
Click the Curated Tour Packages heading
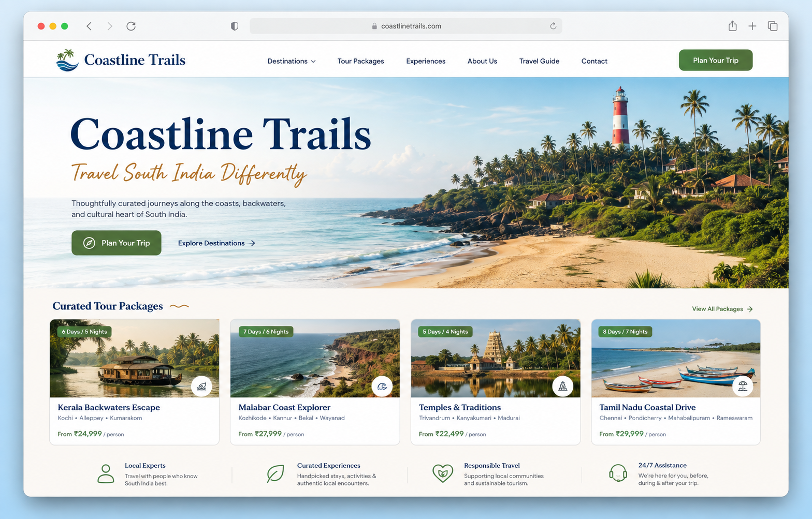click(x=108, y=306)
